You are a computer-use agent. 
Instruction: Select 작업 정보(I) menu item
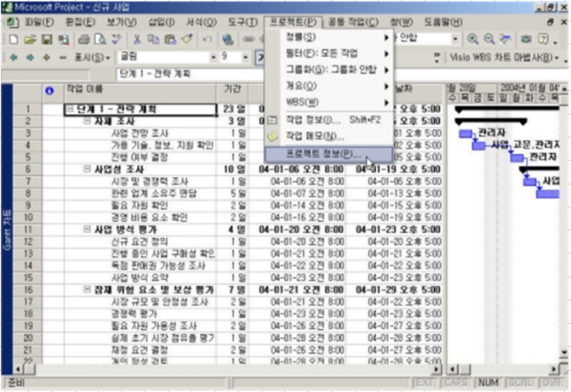click(329, 120)
